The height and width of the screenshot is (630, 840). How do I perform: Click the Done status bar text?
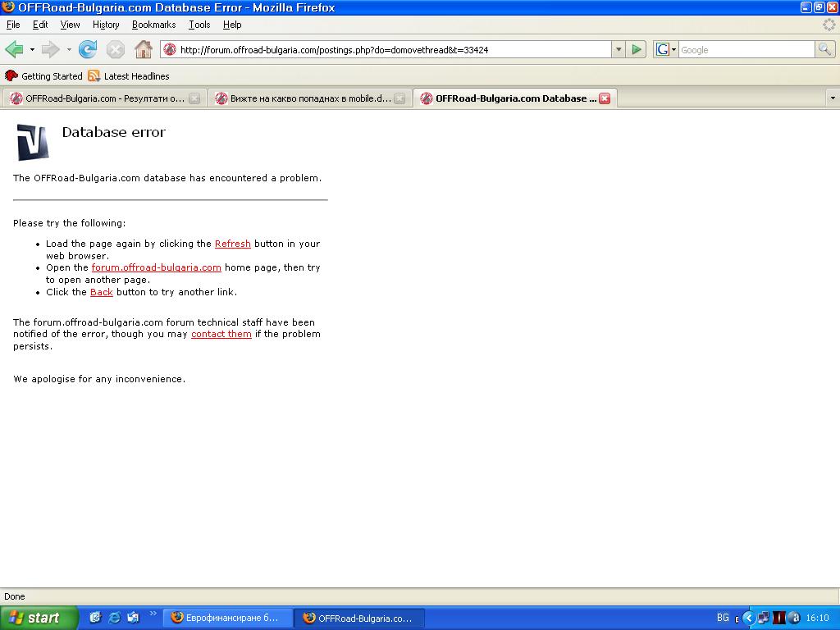(15, 596)
